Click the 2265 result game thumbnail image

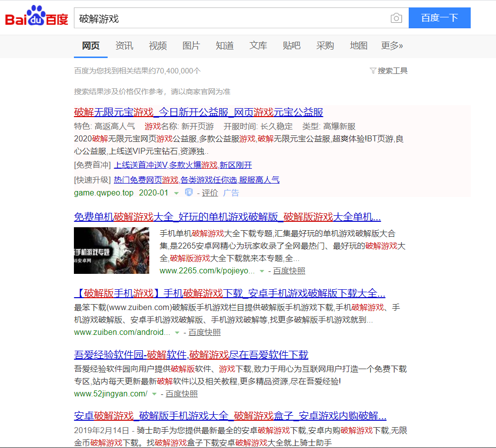click(x=112, y=251)
